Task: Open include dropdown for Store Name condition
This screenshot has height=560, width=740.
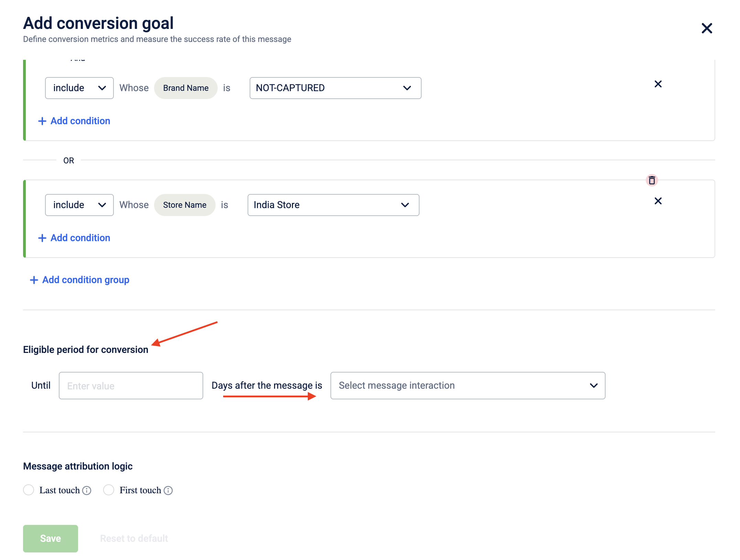Action: point(79,205)
